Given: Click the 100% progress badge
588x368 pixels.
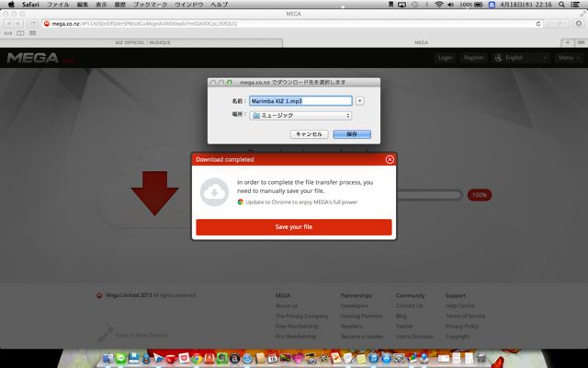Looking at the screenshot, I should coord(480,195).
